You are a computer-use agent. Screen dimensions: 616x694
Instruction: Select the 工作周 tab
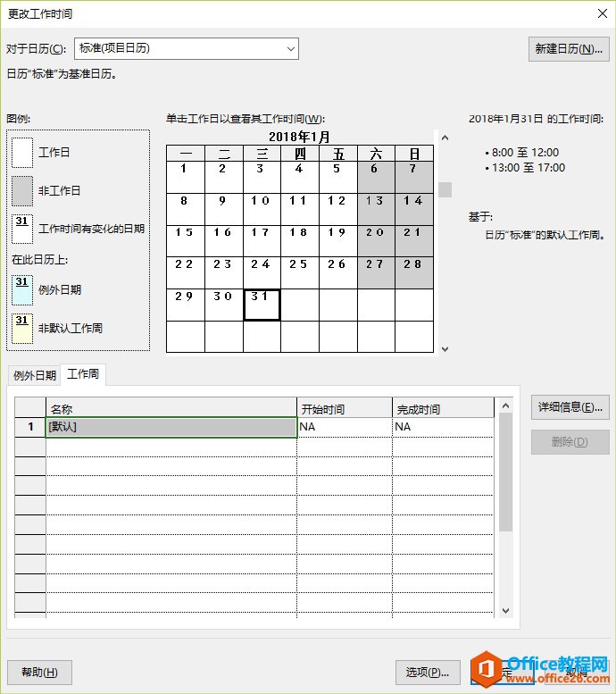83,374
